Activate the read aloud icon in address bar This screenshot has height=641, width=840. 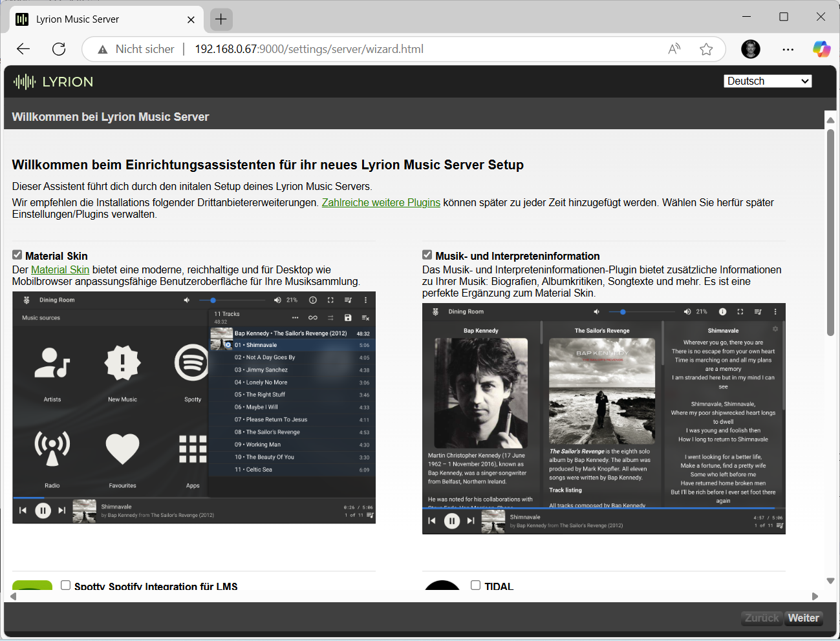pyautogui.click(x=674, y=49)
